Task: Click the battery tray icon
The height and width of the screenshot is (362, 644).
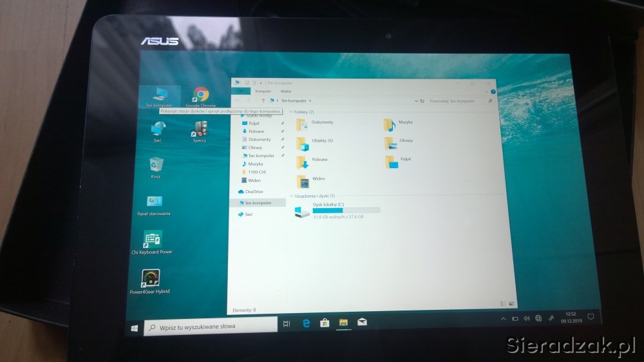Action: click(x=515, y=319)
